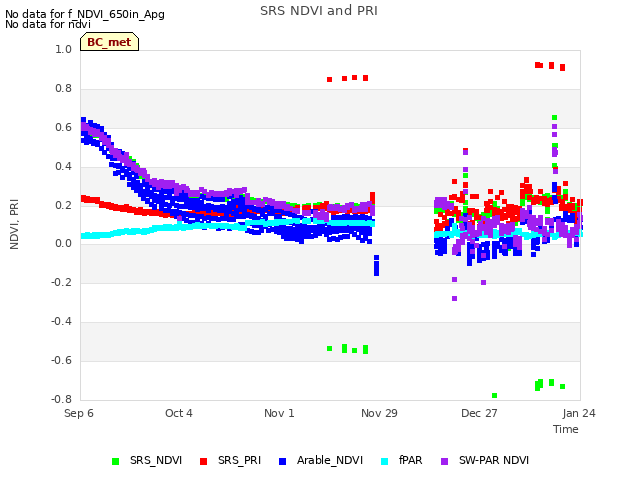Viewport: 640px width, 480px height.
Task: Click the Sep 6 x-axis tick label
Action: pyautogui.click(x=79, y=413)
